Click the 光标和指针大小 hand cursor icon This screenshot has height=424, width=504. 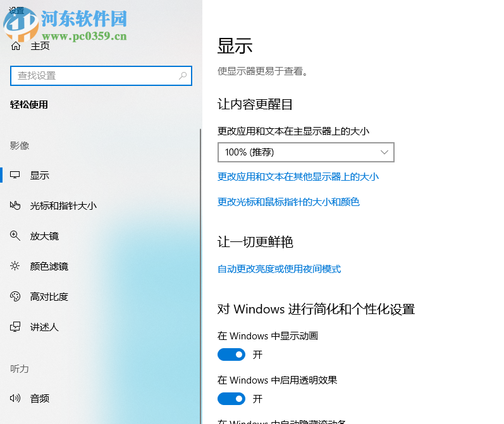pyautogui.click(x=15, y=205)
